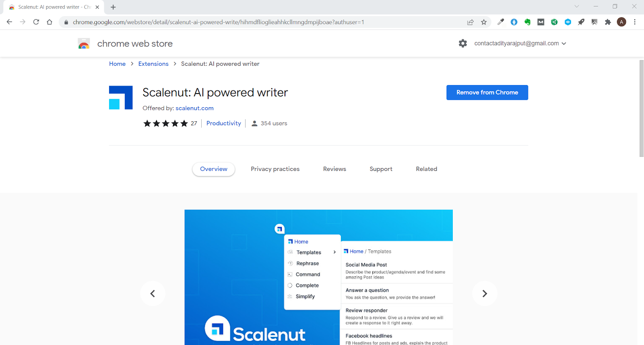Click the address bar URL
This screenshot has width=644, height=345.
[x=219, y=22]
